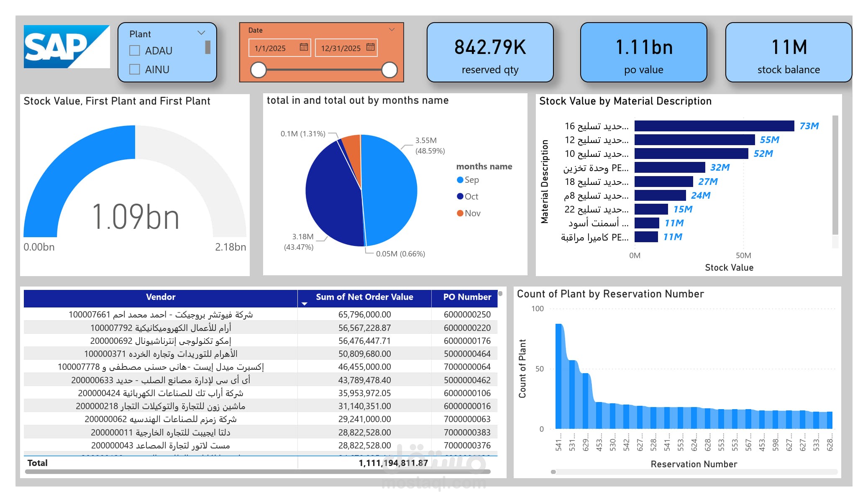This screenshot has height=502, width=868.
Task: Click the Oct legend marker
Action: pyautogui.click(x=460, y=197)
